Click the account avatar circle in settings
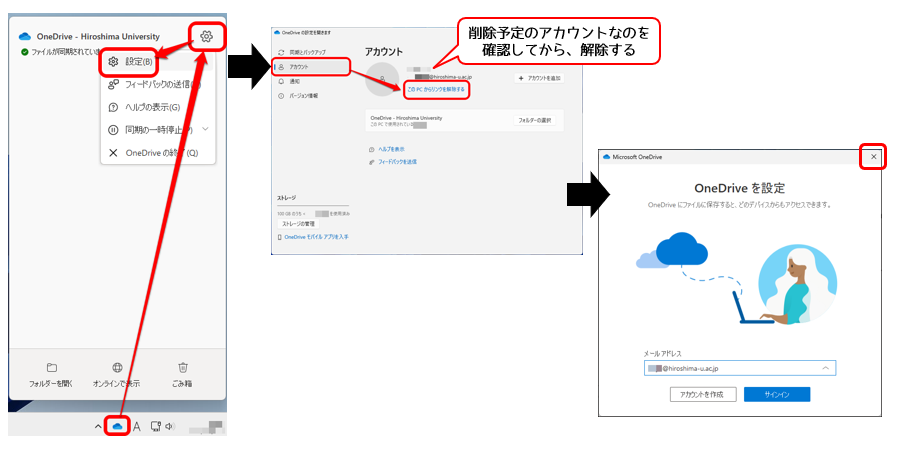Screen dimensions: 900x458 coord(382,79)
